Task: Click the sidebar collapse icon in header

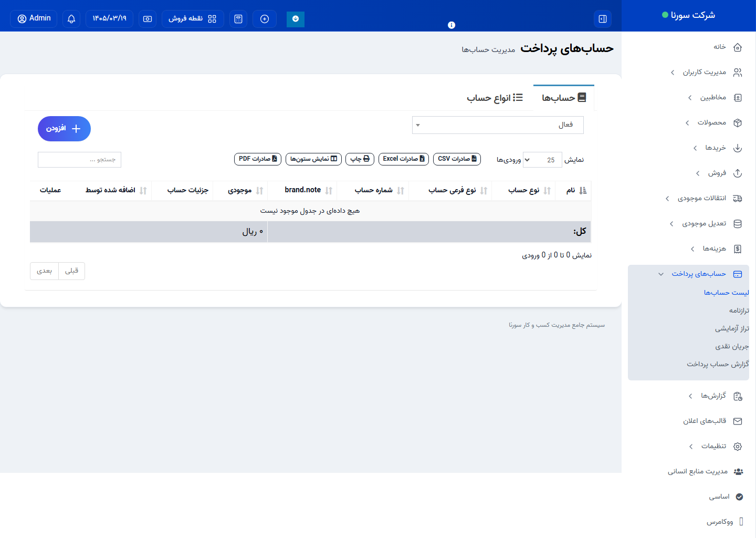Action: 603,19
